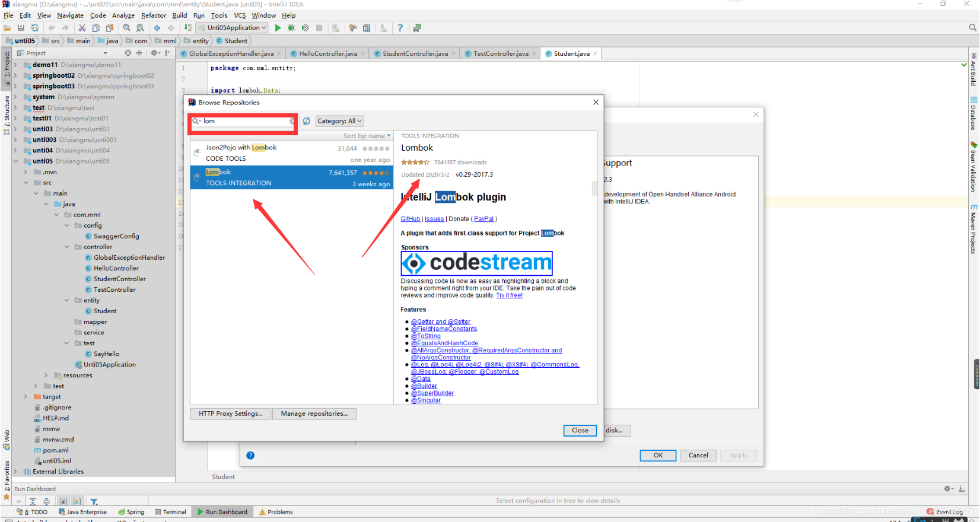The width and height of the screenshot is (980, 522).
Task: Click the Help question mark toolbar icon
Action: [400, 28]
